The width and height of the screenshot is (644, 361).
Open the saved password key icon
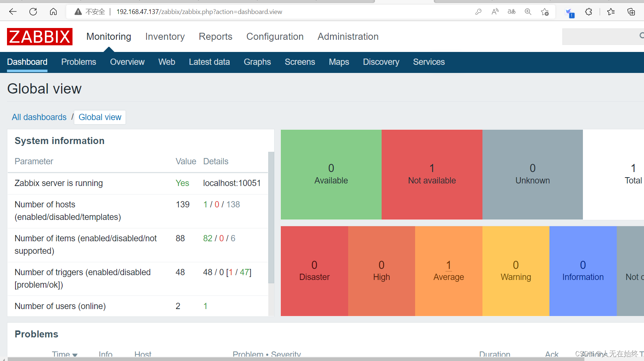coord(478,12)
